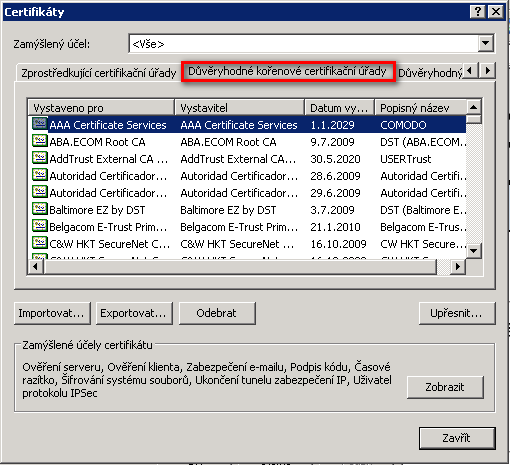
Task: Select the C&W HKT SecureNet row dated 16.10.2009
Action: tap(247, 244)
